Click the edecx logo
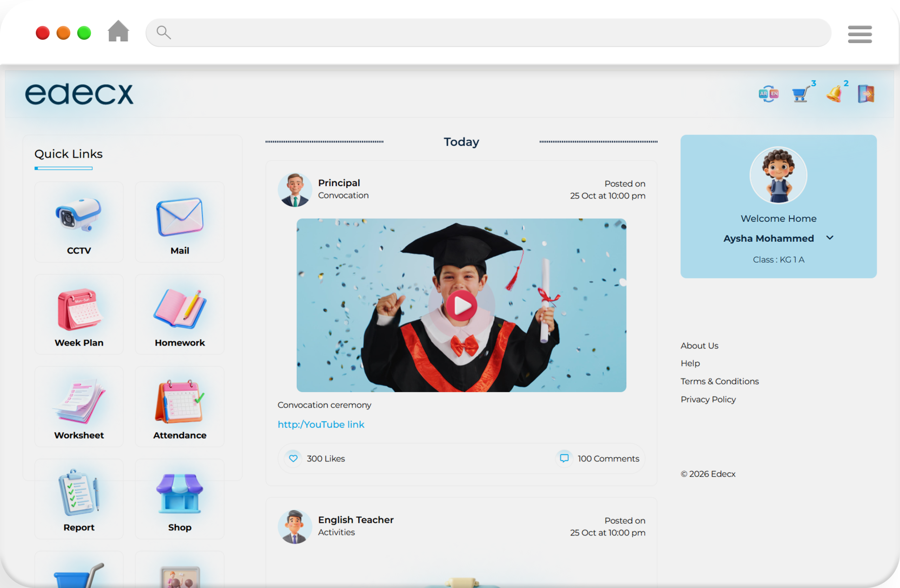The image size is (900, 588). (79, 94)
